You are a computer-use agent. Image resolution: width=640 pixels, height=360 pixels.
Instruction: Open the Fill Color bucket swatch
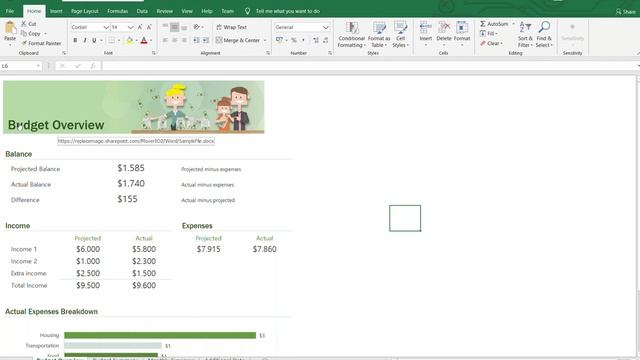pos(129,40)
